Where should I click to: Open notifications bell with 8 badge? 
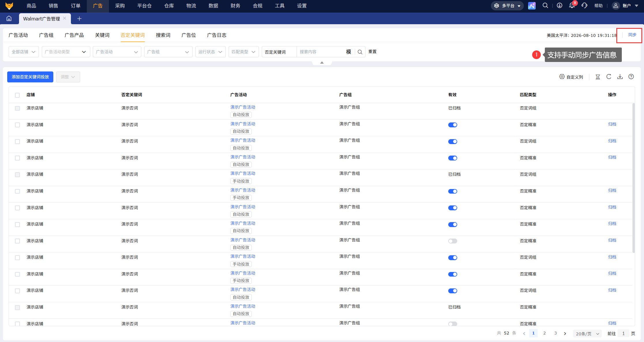[x=572, y=5]
